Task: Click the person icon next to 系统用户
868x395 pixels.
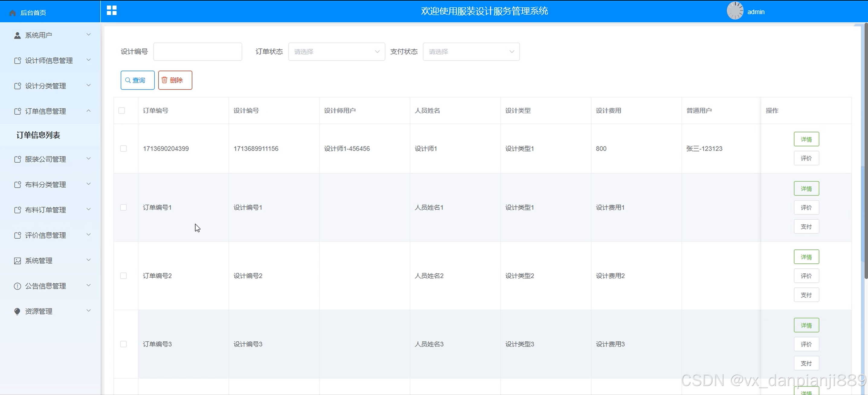Action: tap(17, 35)
